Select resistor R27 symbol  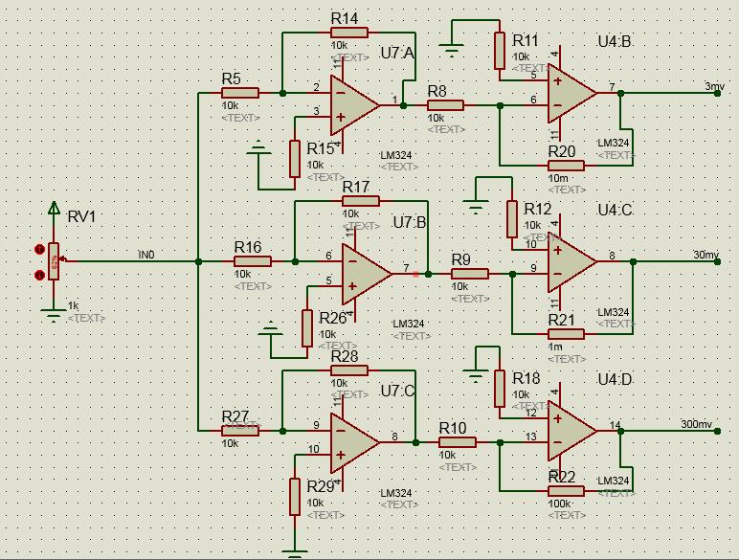click(240, 431)
